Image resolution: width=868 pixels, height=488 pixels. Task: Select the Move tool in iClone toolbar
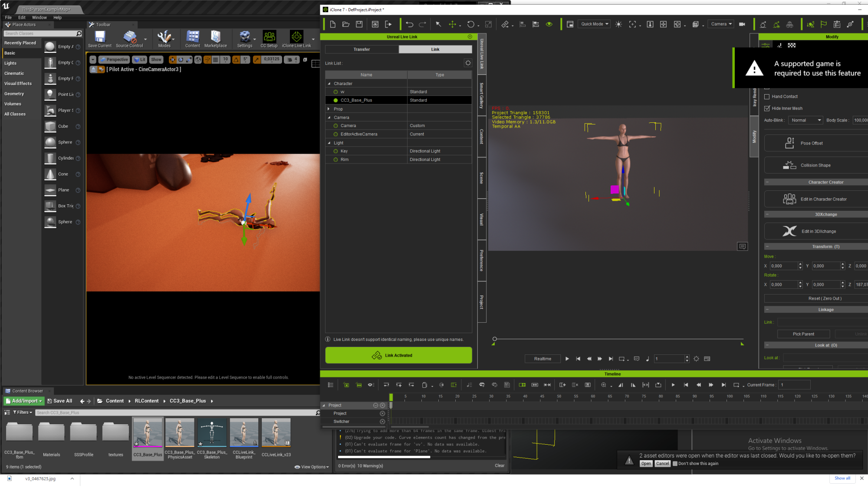tap(452, 24)
